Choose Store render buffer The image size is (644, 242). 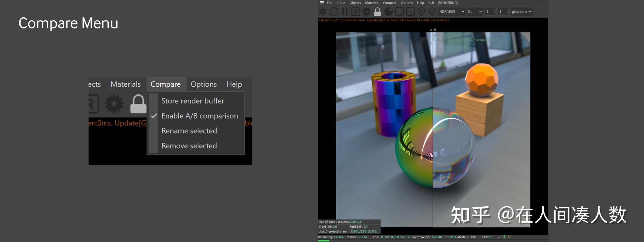tap(193, 101)
